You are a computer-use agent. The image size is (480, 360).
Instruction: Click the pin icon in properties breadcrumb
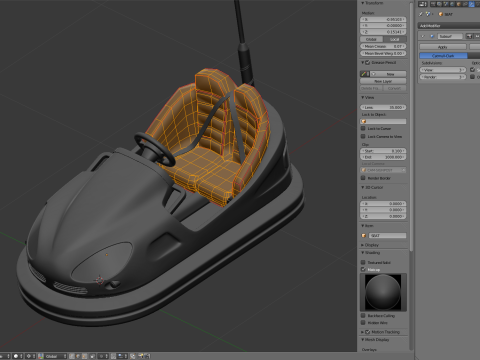[421, 14]
